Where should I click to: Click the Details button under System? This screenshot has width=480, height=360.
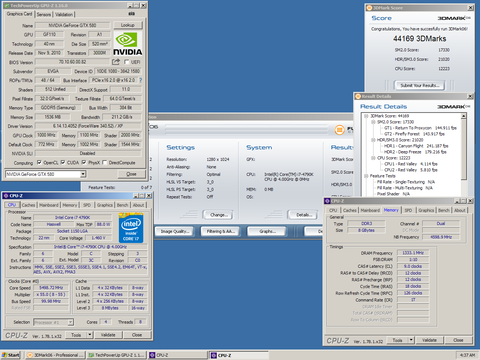point(304,215)
